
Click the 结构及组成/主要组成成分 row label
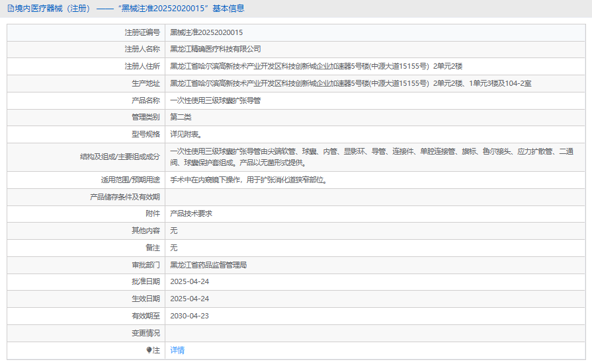(x=120, y=157)
